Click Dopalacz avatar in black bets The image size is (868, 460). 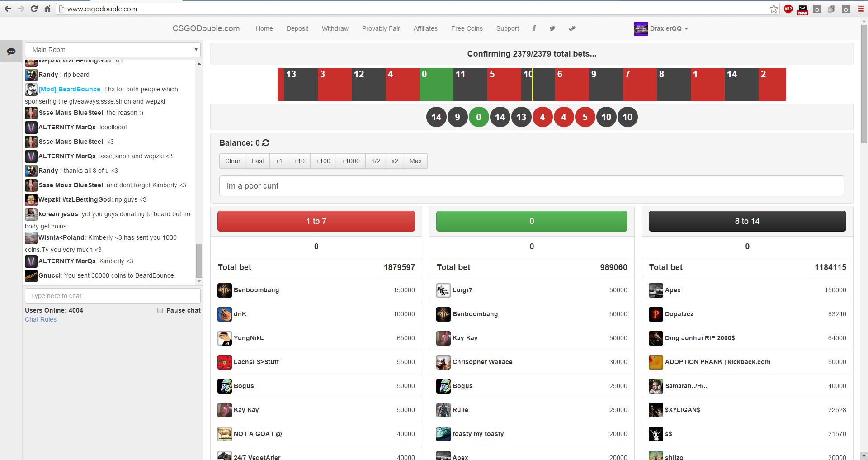point(656,314)
